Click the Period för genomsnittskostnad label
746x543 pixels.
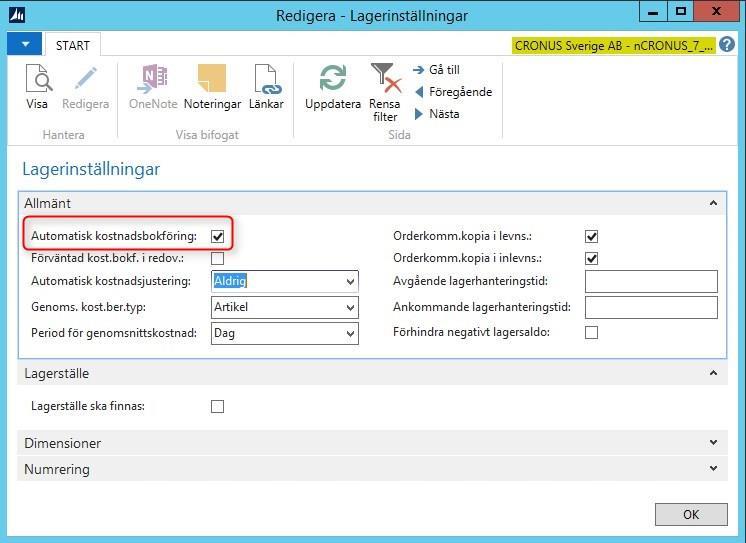coord(114,333)
